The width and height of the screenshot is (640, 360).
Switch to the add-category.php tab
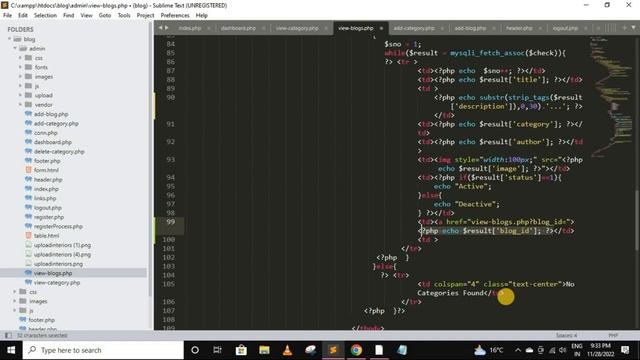tap(414, 28)
